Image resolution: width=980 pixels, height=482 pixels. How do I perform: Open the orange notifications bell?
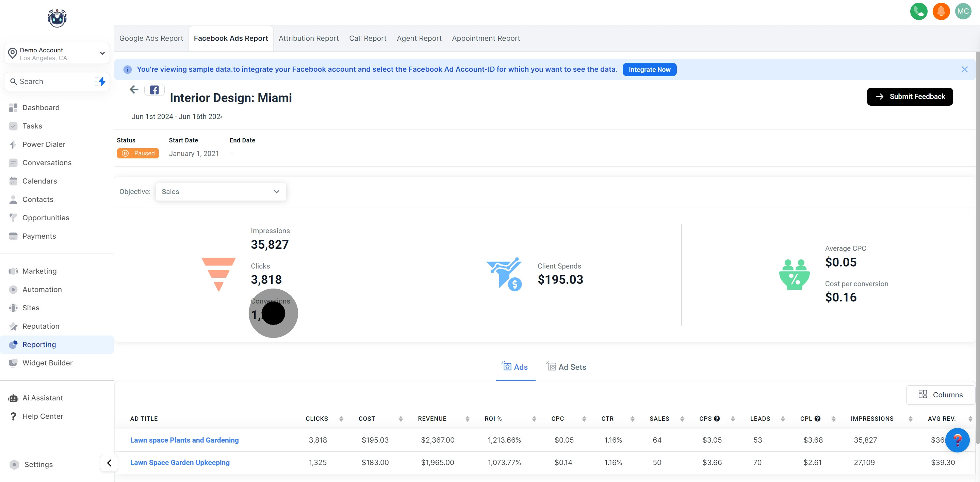point(941,12)
